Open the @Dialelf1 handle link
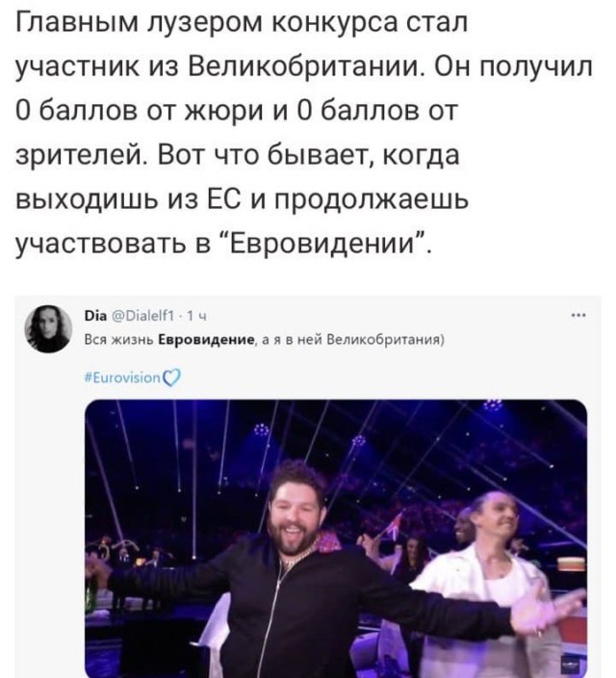This screenshot has width=616, height=678. 143,316
